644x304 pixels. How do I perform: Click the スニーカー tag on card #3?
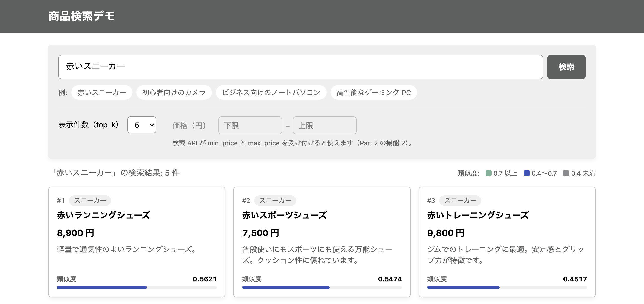tap(460, 200)
